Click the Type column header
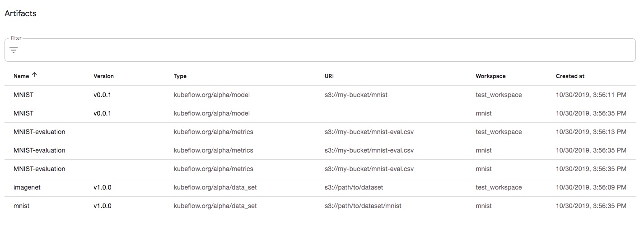This screenshot has width=644, height=227. click(x=180, y=76)
